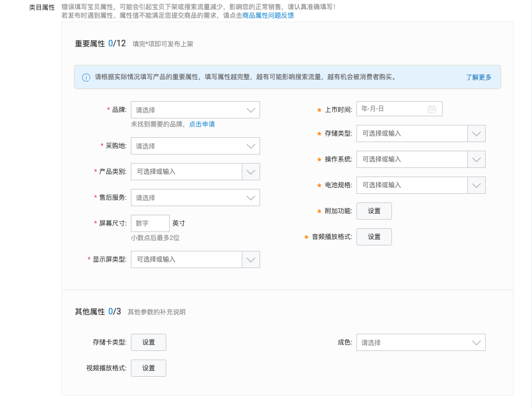The height and width of the screenshot is (408, 532).
Task: Click the dropdown arrow beside 产品类别
Action: point(250,171)
